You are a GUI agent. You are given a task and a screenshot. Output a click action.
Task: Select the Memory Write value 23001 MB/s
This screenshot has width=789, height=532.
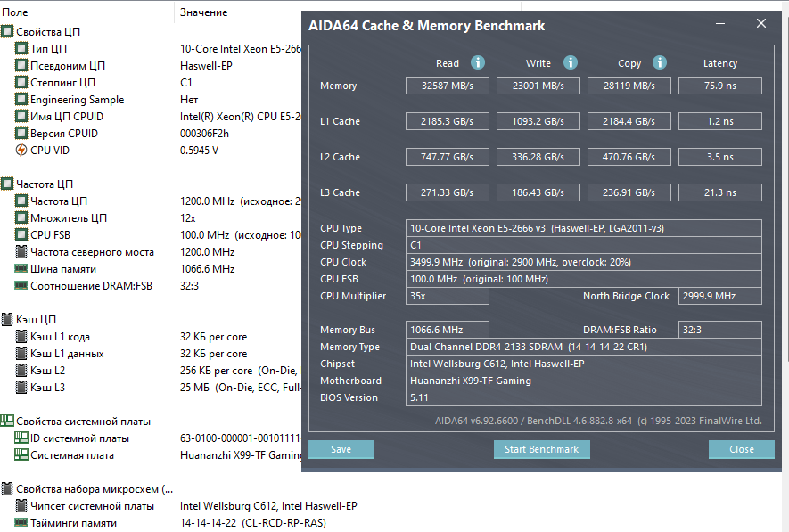(538, 86)
